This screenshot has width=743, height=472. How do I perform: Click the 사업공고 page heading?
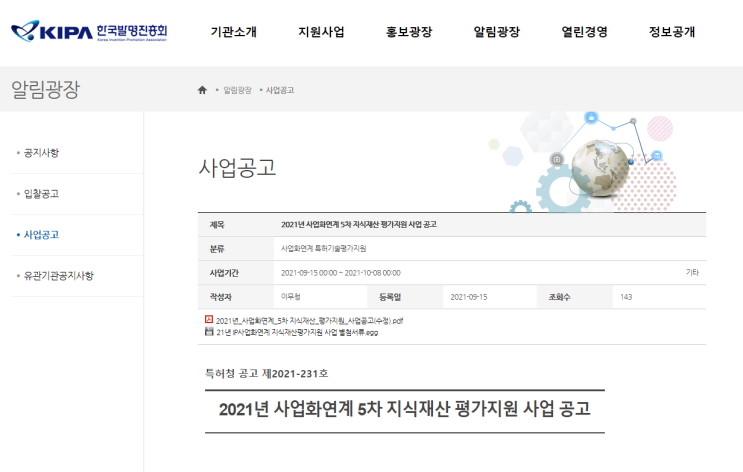[237, 167]
